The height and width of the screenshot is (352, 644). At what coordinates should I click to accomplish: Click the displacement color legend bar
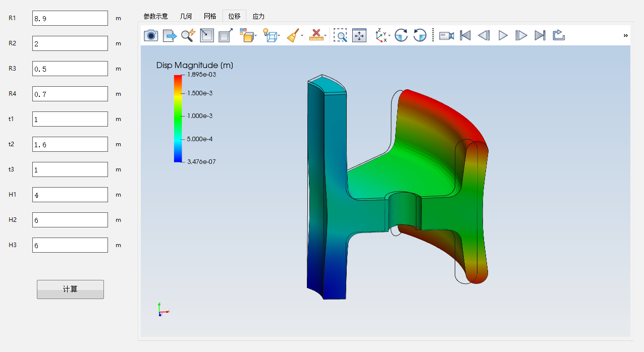[x=178, y=118]
